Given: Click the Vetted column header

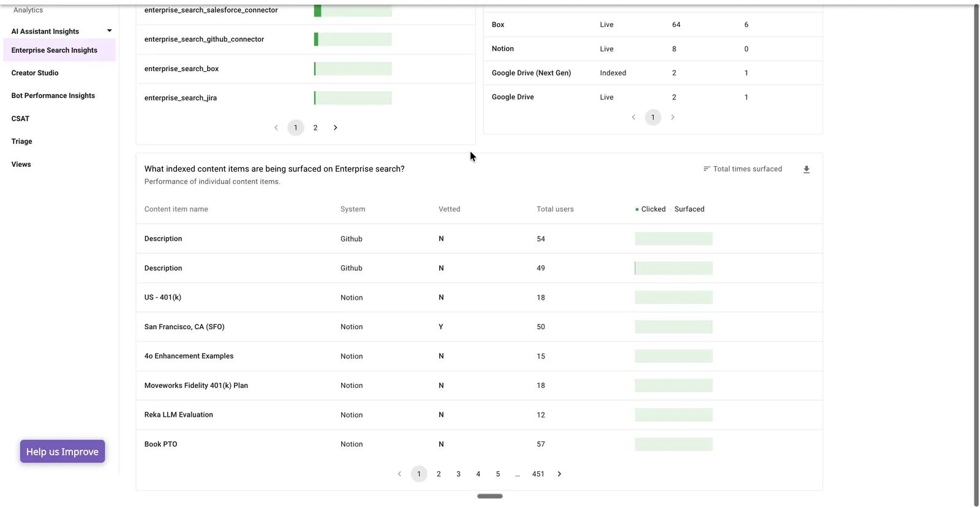Looking at the screenshot, I should pyautogui.click(x=449, y=209).
